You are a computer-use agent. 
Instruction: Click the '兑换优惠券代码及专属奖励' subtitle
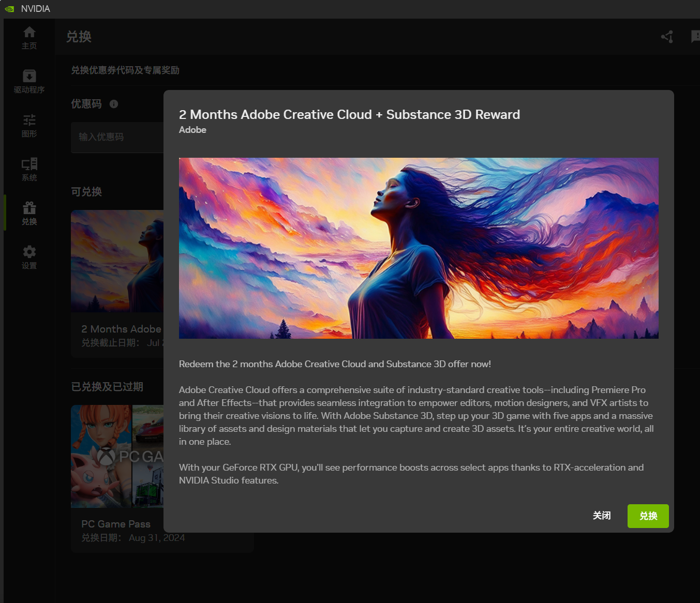(x=125, y=70)
